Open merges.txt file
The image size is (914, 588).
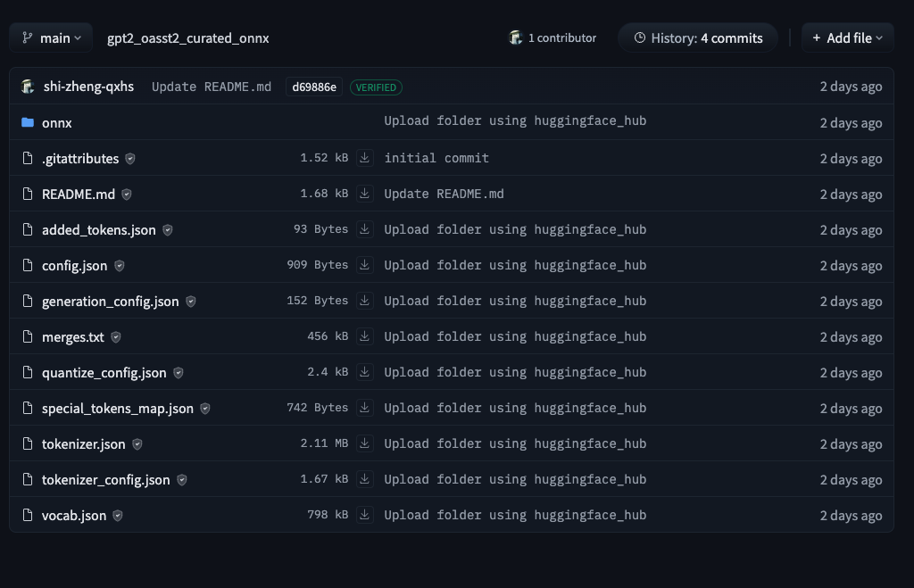[x=73, y=337]
